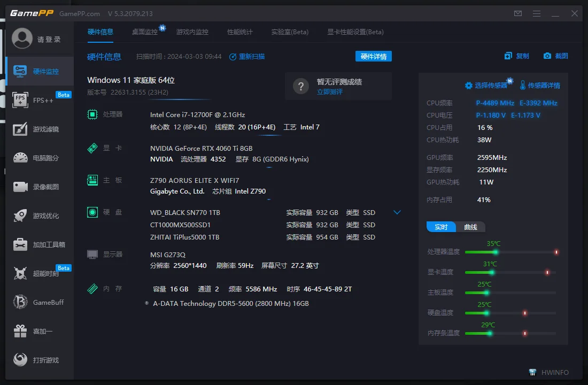Open the 实验室(Beta) tab
Screen dimensions: 588x385
[x=290, y=32]
